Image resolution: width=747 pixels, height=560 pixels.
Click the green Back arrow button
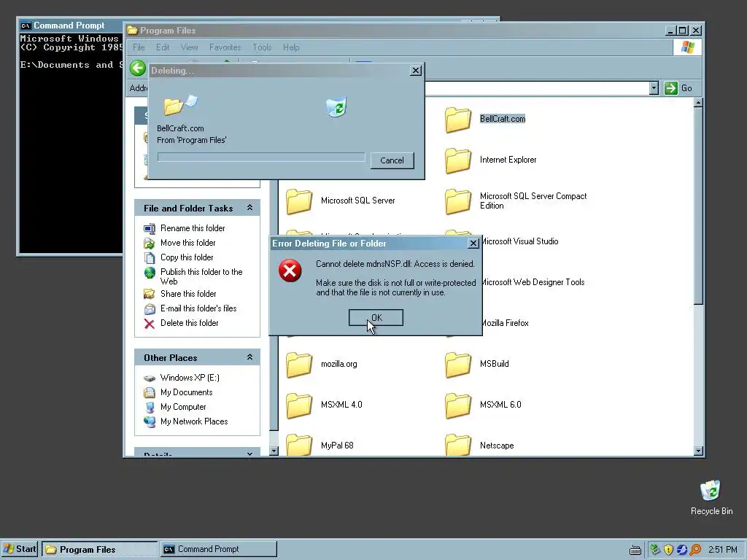pyautogui.click(x=138, y=68)
